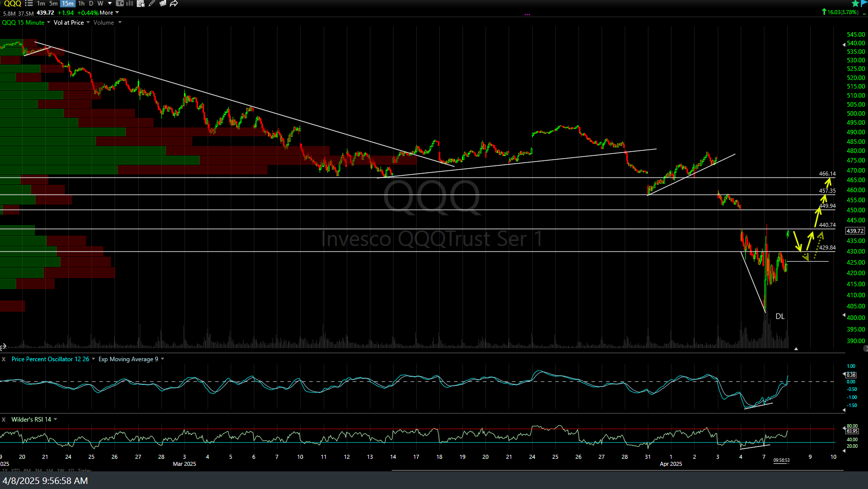Select the 15m timeframe button
Screen dimensions: 868x489
click(x=67, y=4)
